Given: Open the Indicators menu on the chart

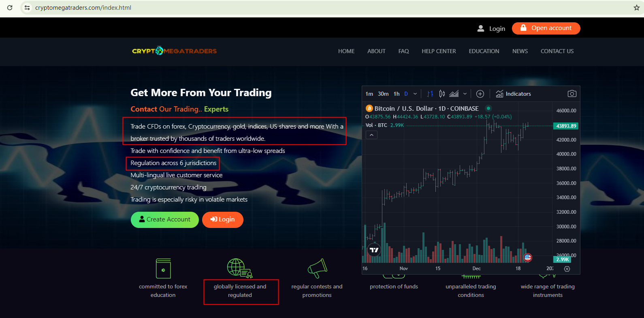Looking at the screenshot, I should click(514, 94).
